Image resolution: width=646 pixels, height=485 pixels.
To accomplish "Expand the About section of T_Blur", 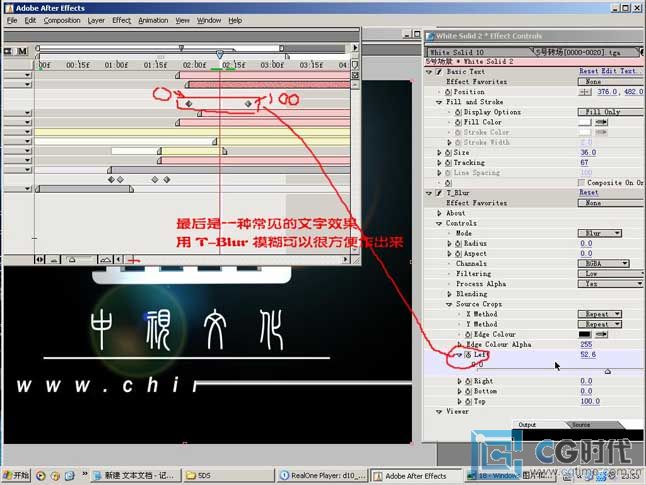I will 439,213.
